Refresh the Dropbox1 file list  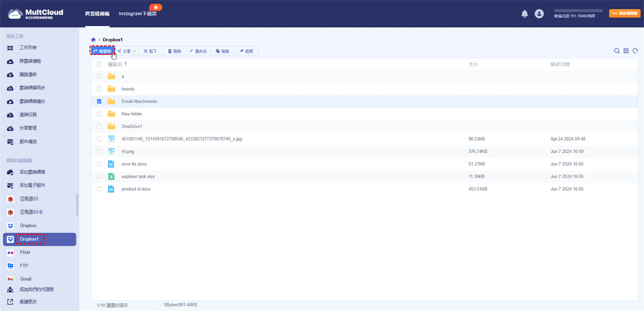click(635, 51)
